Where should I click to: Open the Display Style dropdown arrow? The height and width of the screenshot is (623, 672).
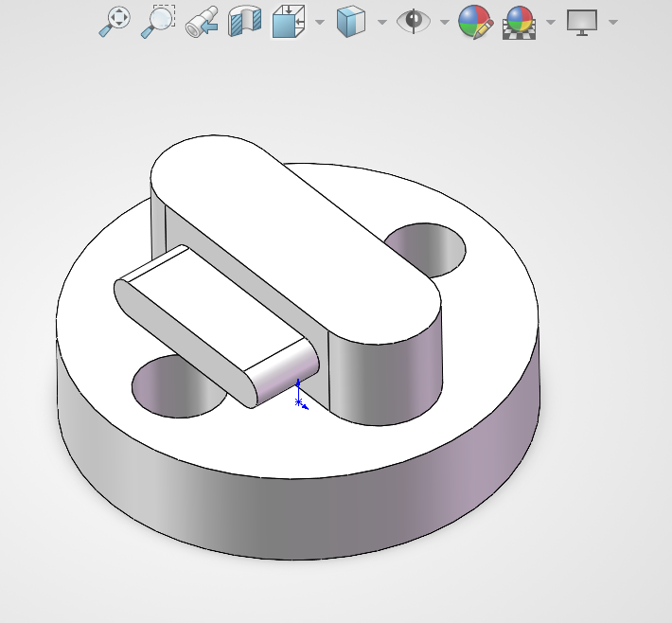(382, 22)
